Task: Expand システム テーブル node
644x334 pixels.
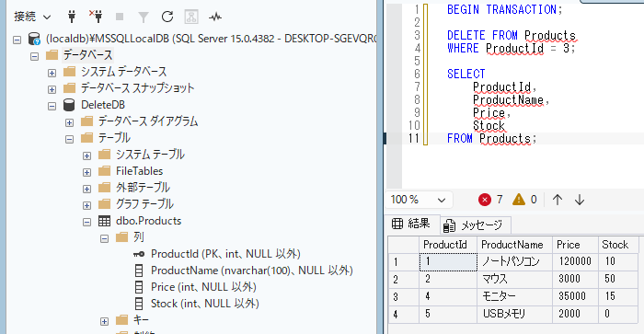Action: 86,155
